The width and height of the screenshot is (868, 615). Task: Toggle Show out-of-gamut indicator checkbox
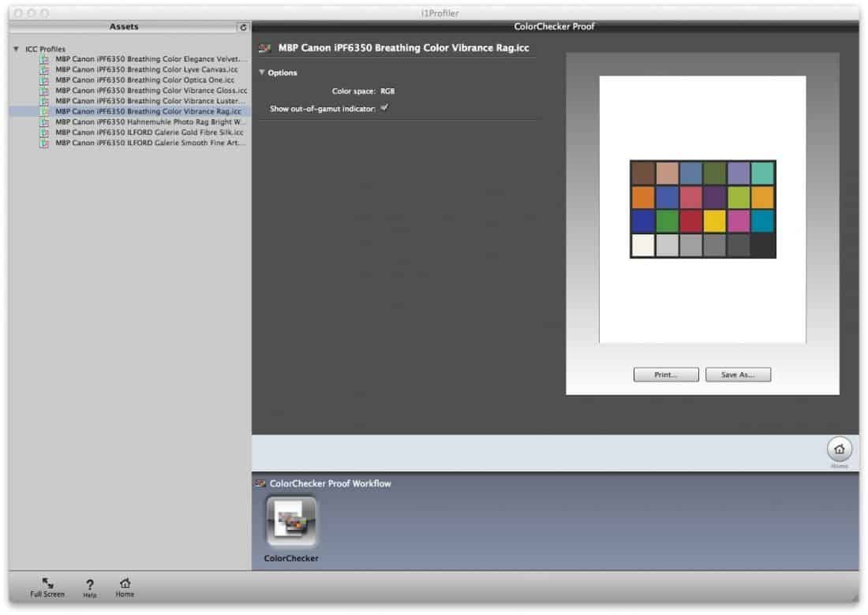[384, 108]
